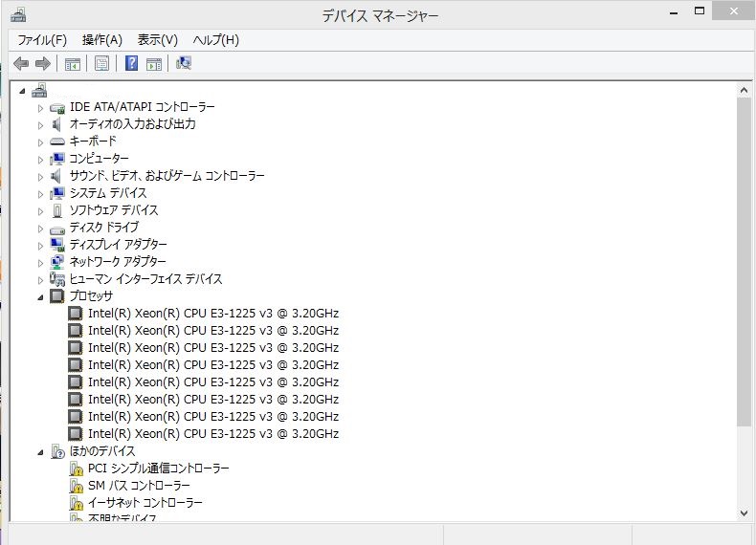Click the processor chip icon beside プロセッサ

pyautogui.click(x=57, y=295)
